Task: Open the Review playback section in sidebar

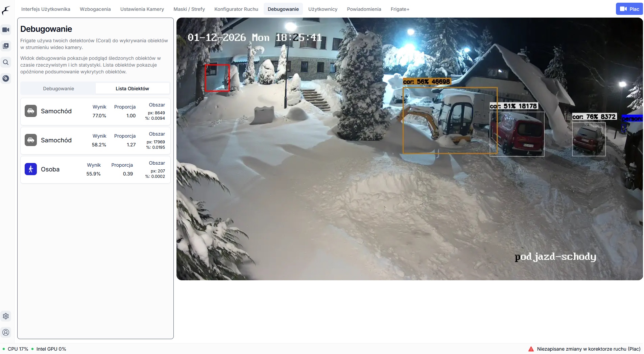Action: click(6, 46)
